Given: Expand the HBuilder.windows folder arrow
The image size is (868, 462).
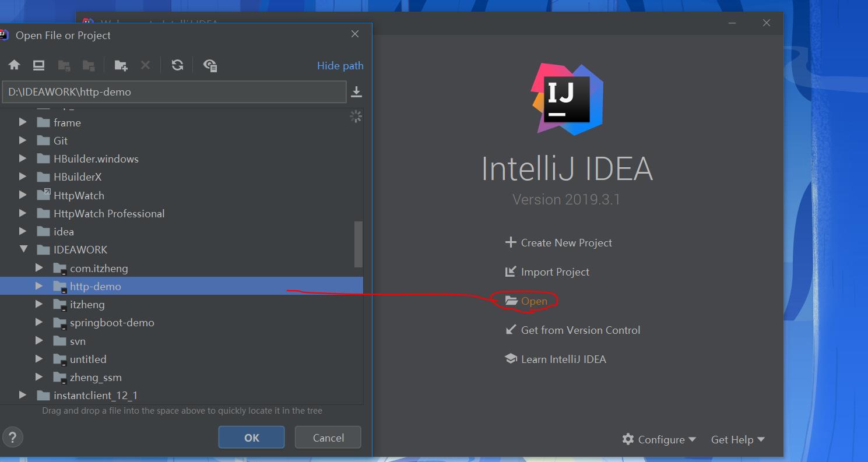Looking at the screenshot, I should [23, 158].
